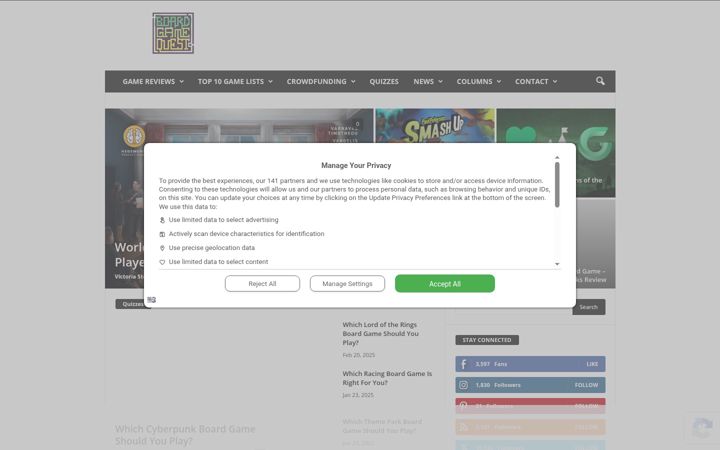Viewport: 720px width, 450px height.
Task: Expand the Crowdfunding menu
Action: pos(321,81)
